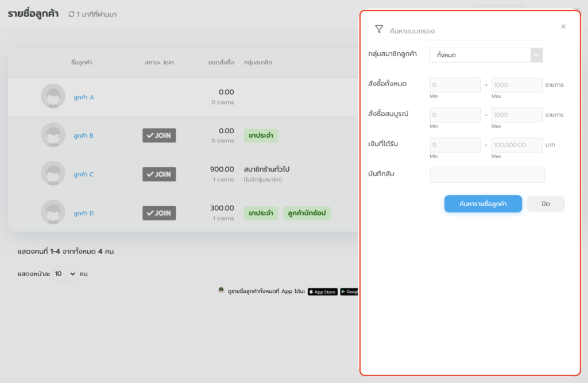Sort by the ยอดสั่งซื้อ column header
This screenshot has width=588, height=383.
coord(220,63)
